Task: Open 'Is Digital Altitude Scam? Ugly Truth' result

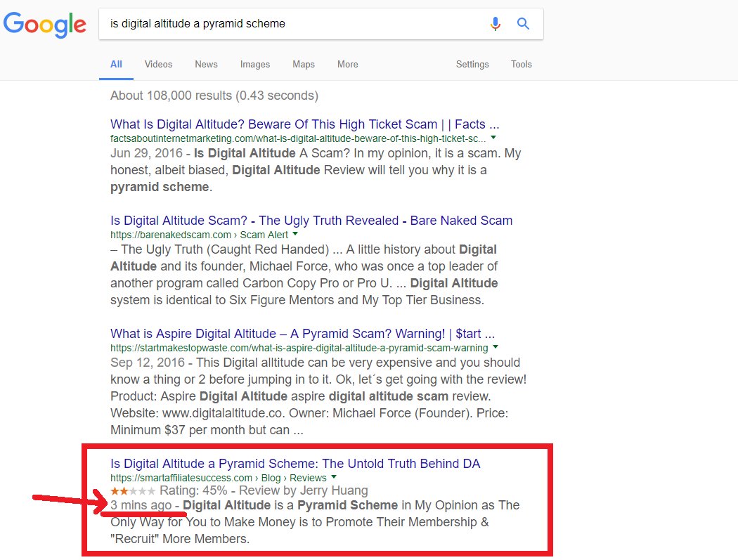Action: tap(311, 220)
